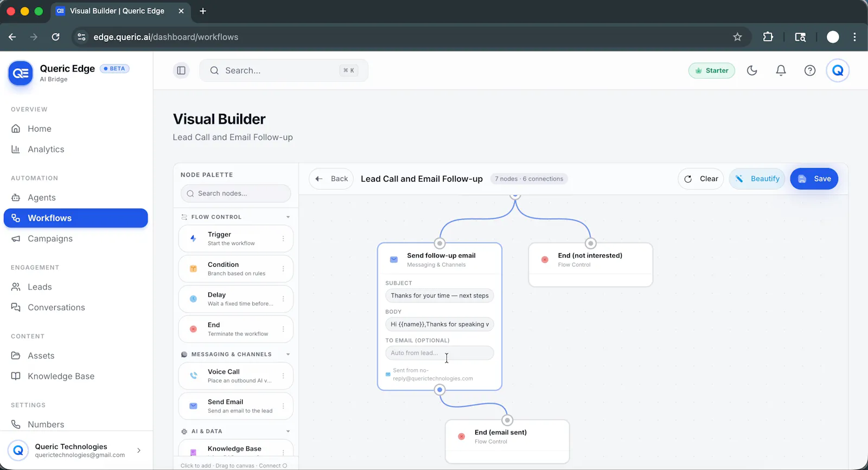This screenshot has width=868, height=470.
Task: Click End (email sent) input connector
Action: pos(507,420)
